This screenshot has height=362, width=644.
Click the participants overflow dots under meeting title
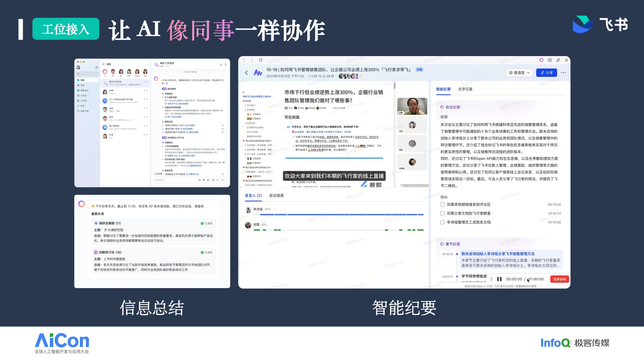click(361, 76)
